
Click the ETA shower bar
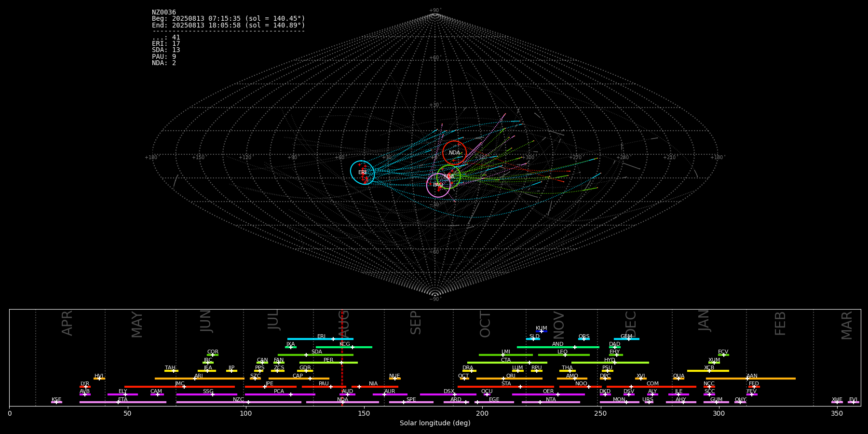click(x=123, y=402)
